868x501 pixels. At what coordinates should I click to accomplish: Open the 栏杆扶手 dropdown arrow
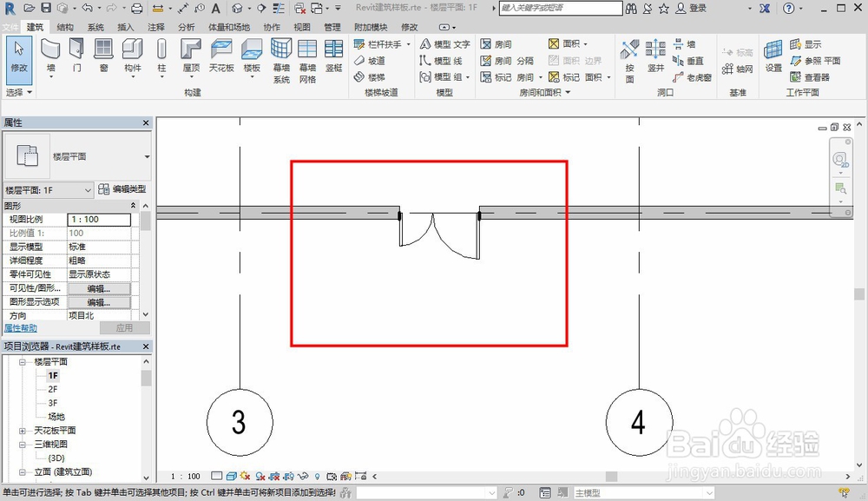(409, 43)
